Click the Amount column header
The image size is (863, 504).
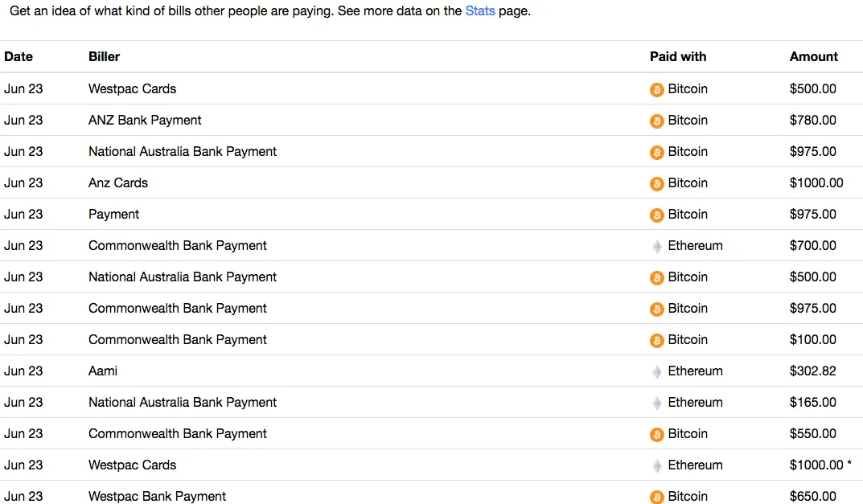pyautogui.click(x=813, y=57)
